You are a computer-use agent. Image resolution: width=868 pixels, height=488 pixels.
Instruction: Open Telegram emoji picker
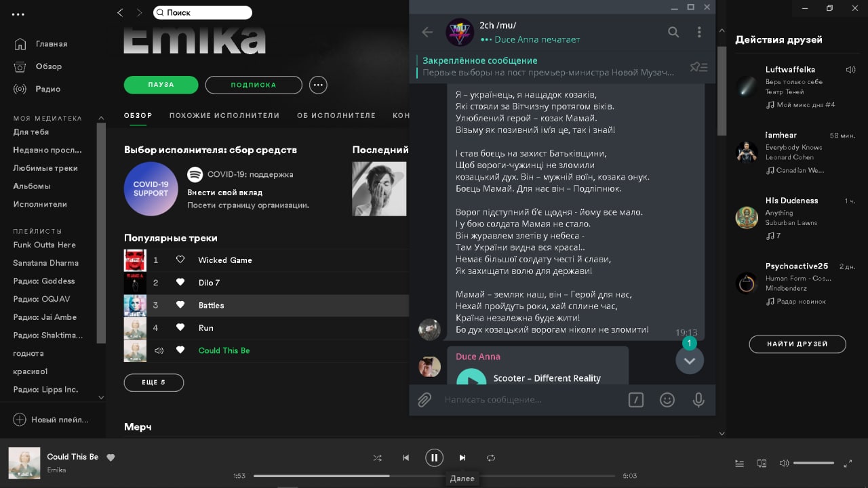pos(667,400)
